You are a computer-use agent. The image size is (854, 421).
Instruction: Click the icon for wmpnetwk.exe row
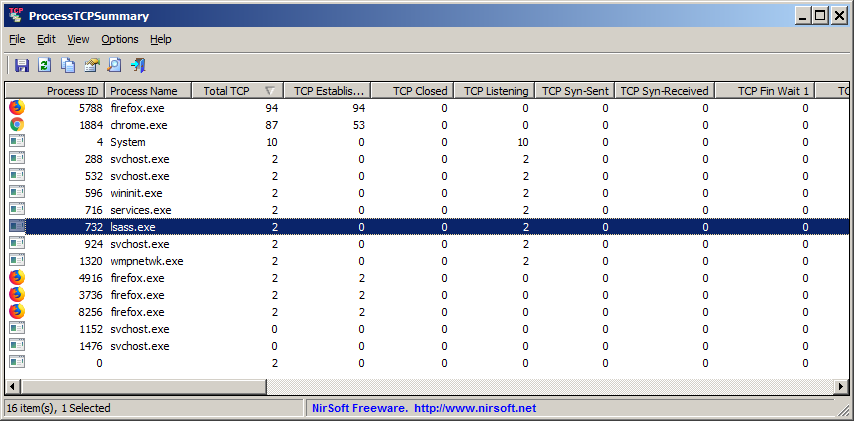pos(17,260)
